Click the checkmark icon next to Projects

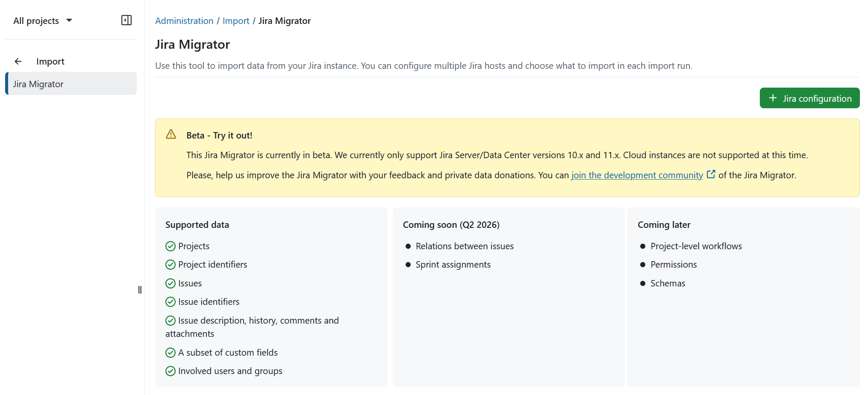coord(171,246)
